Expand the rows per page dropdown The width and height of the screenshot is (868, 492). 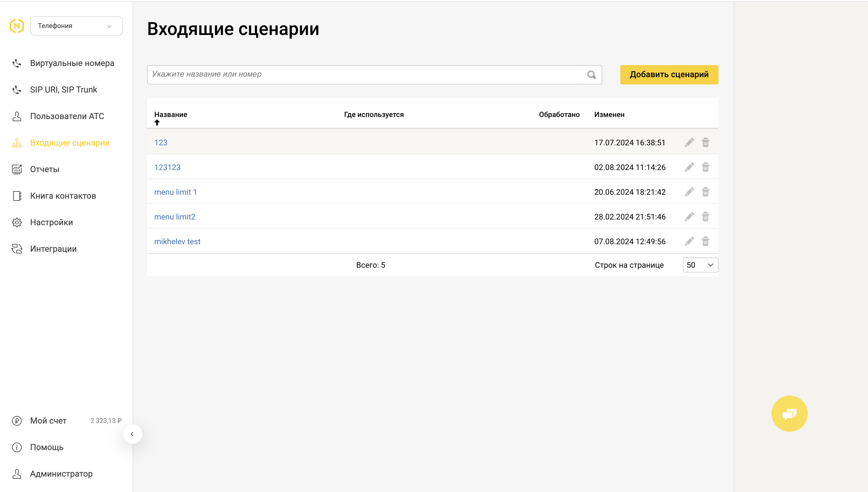click(700, 265)
